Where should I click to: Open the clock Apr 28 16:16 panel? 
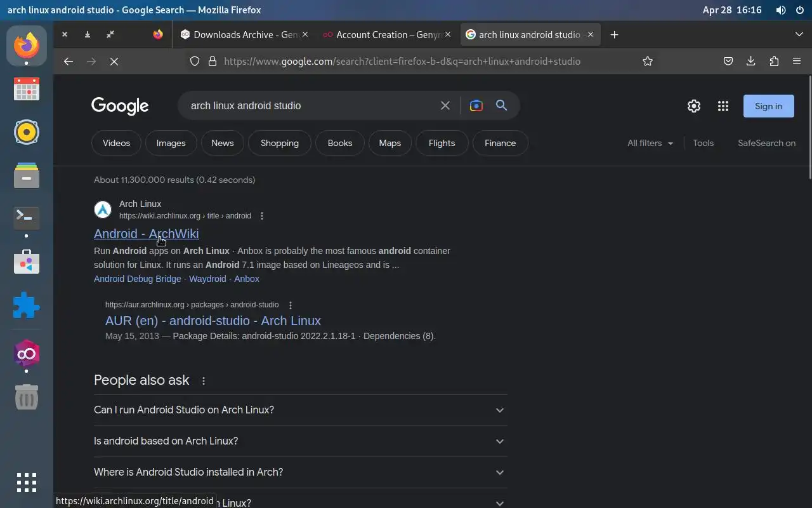tap(732, 10)
